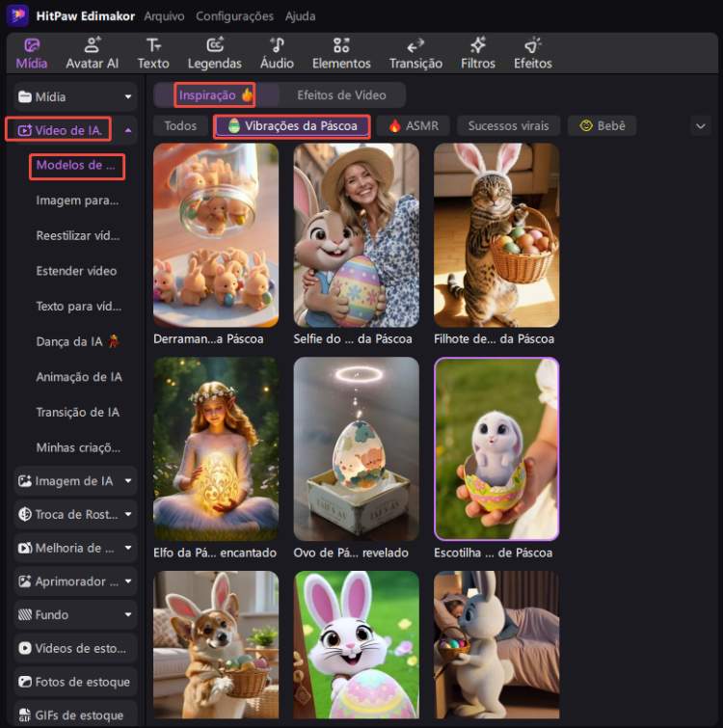Expand more category tags with chevron
This screenshot has height=728, width=723.
(700, 125)
